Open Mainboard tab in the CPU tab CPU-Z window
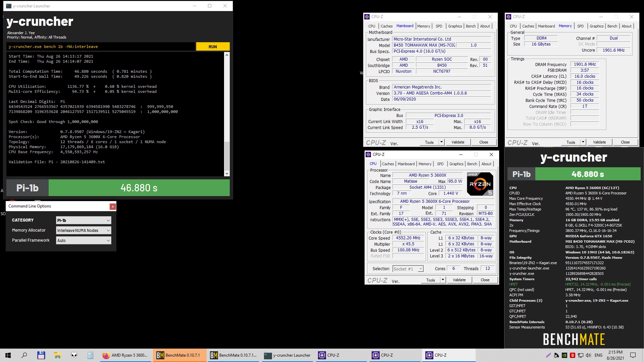Screen dimensions: 644x362 click(406, 164)
